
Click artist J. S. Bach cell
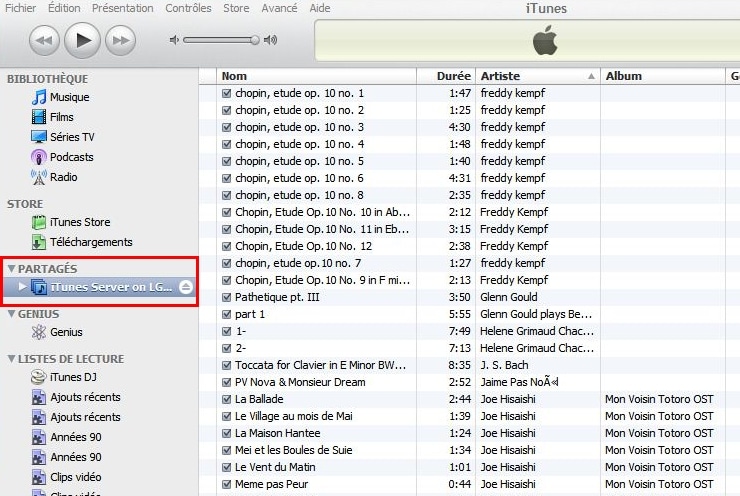coord(504,365)
